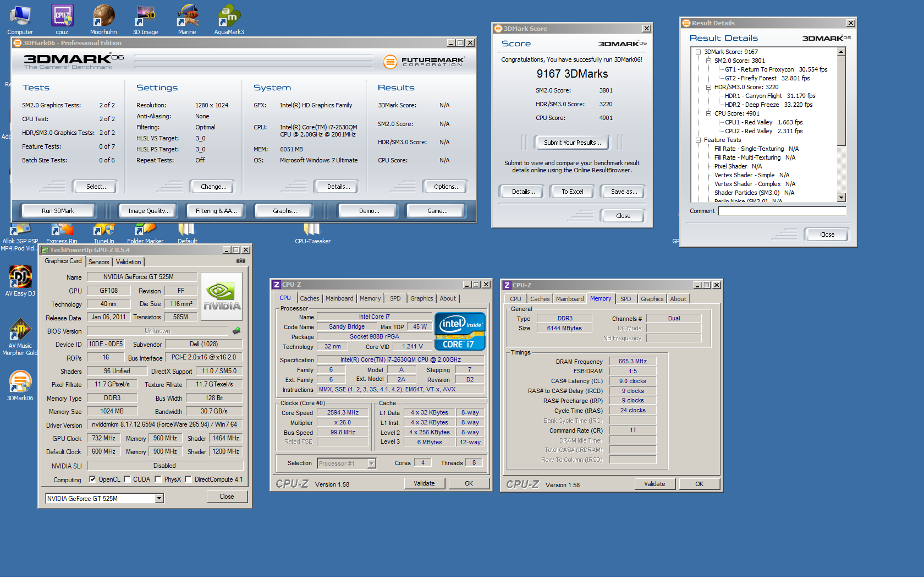The height and width of the screenshot is (578, 924).
Task: Click the Intel Core i7 logo in CPU-Z
Action: (460, 331)
